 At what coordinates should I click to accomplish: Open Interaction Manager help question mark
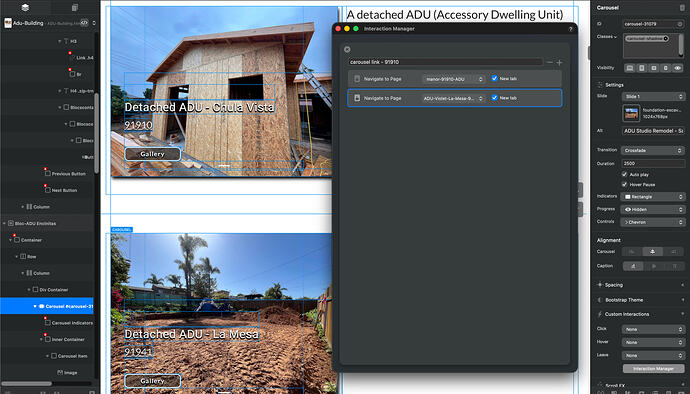[570, 29]
